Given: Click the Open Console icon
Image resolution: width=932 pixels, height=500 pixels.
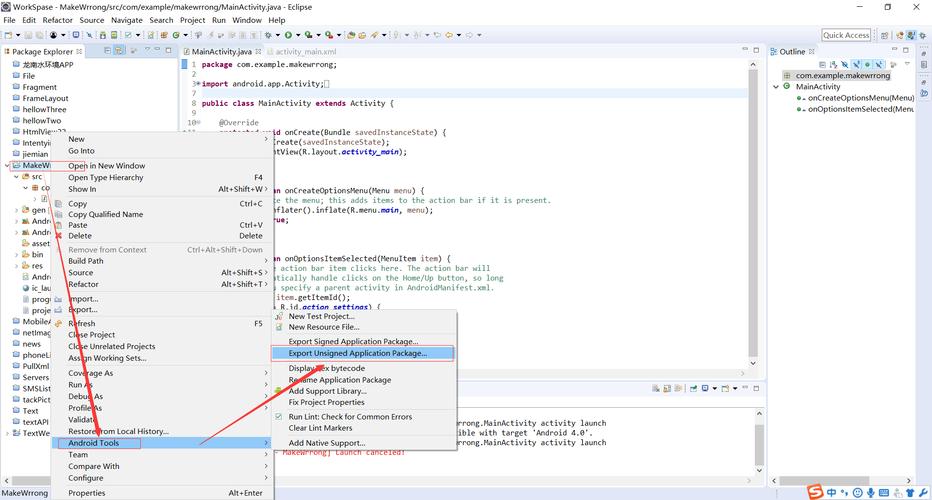Looking at the screenshot, I should click(x=725, y=388).
